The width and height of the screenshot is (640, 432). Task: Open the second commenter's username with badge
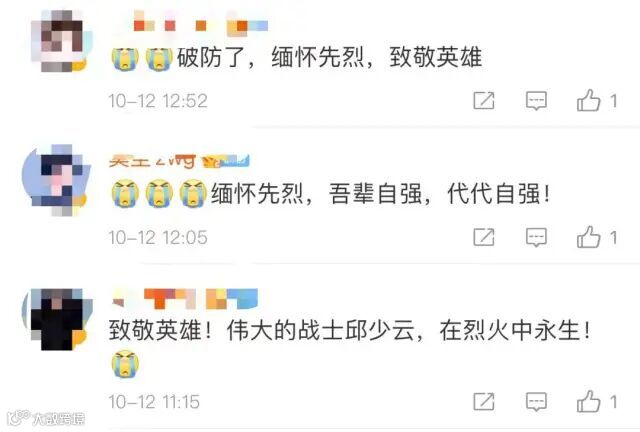pyautogui.click(x=179, y=161)
